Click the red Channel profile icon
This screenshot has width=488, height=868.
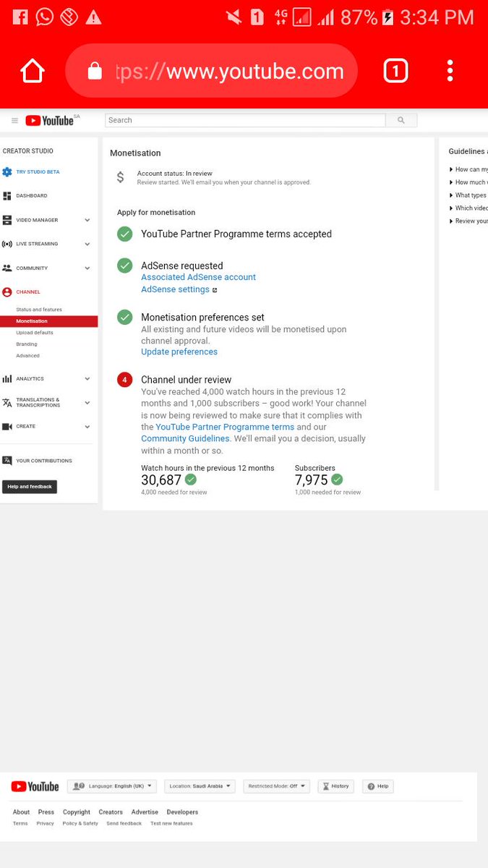[7, 292]
